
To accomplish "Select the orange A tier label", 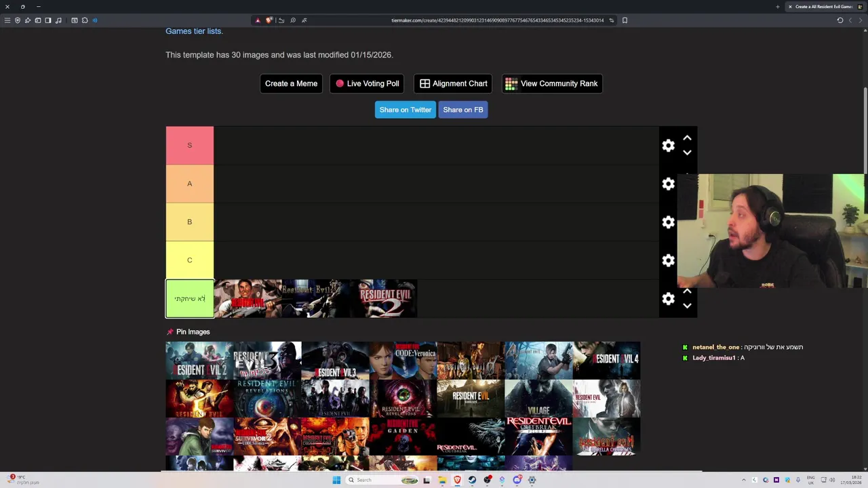I will [x=190, y=184].
